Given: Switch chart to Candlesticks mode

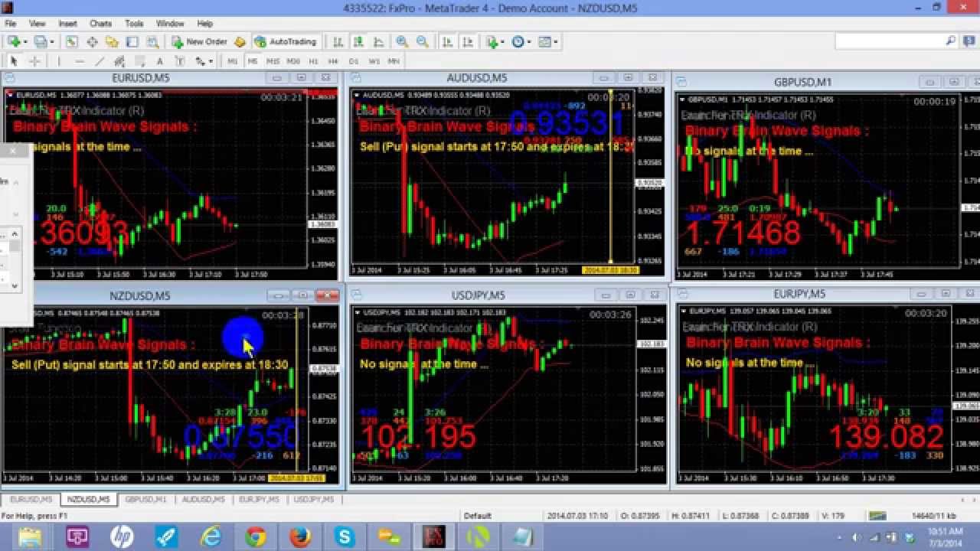Looking at the screenshot, I should coord(358,41).
